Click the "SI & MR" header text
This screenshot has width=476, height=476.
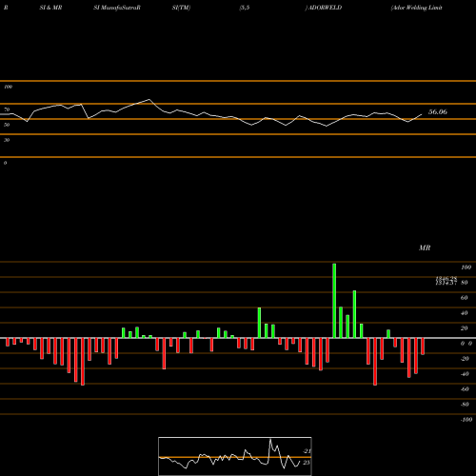pos(50,8)
